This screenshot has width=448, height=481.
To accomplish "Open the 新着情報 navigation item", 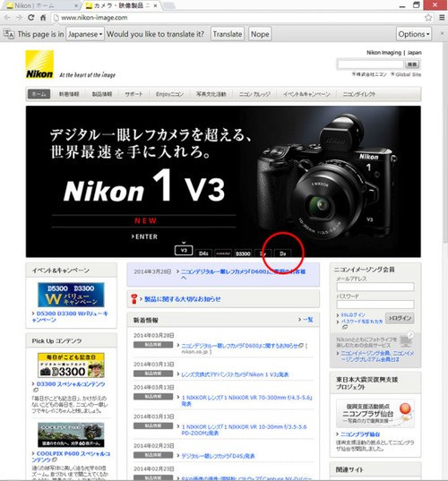I will [x=69, y=94].
